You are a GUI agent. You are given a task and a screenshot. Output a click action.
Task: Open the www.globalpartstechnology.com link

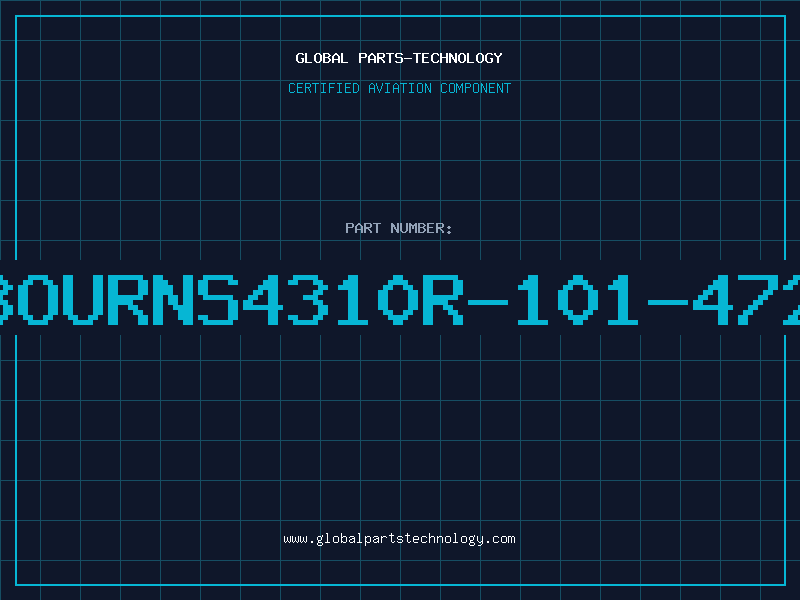click(x=399, y=539)
